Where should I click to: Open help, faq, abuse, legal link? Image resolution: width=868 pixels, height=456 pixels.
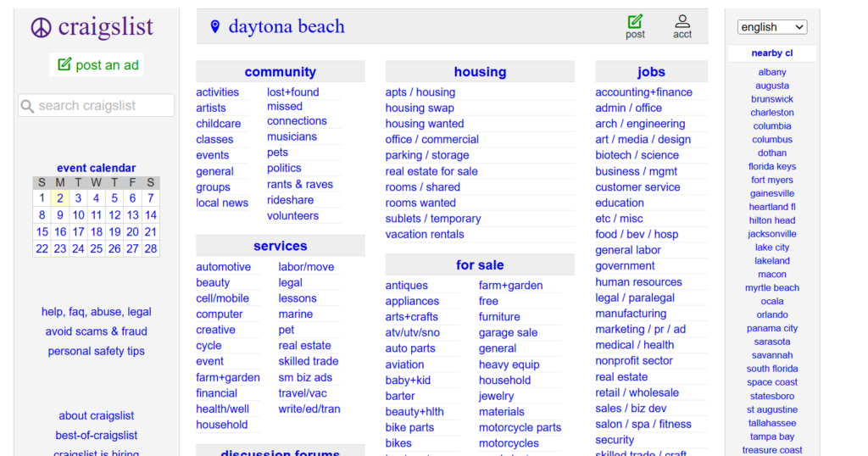click(97, 312)
